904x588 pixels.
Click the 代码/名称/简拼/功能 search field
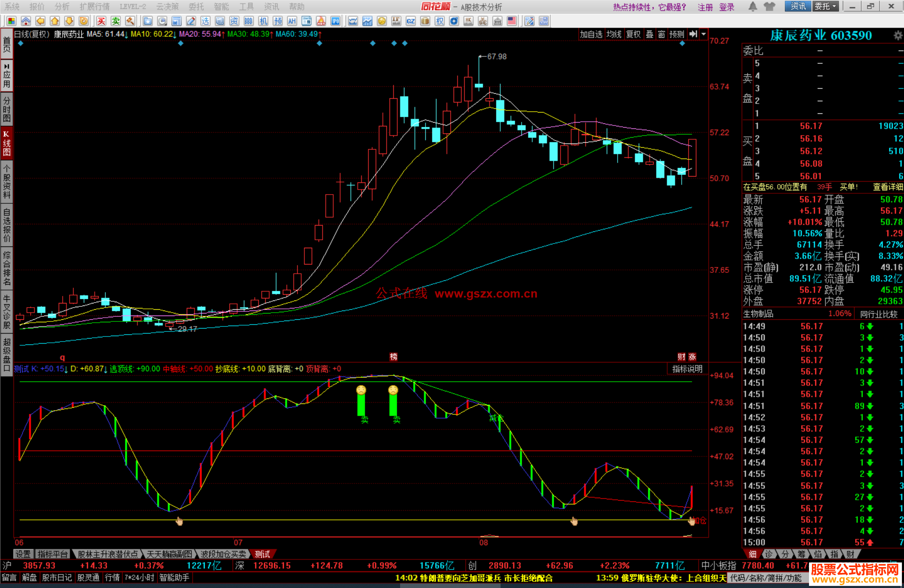pyautogui.click(x=766, y=578)
